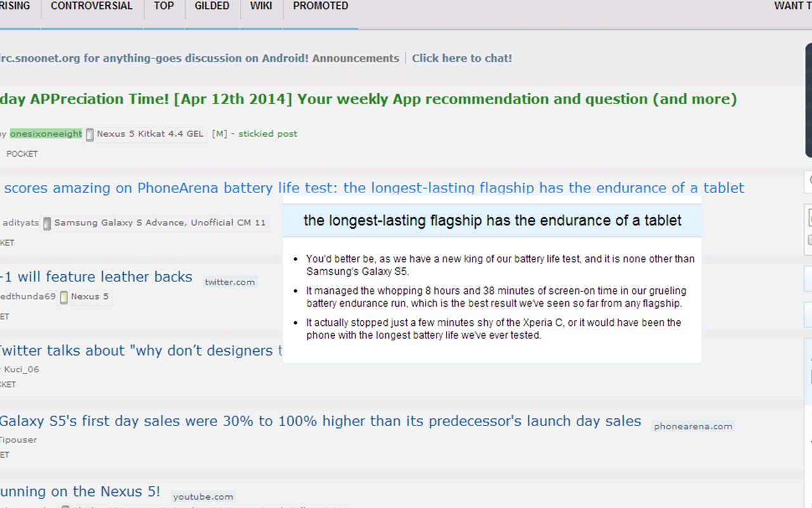Visit user onesixoneeight's profile
Viewport: 812px width, 508px height.
pos(46,134)
